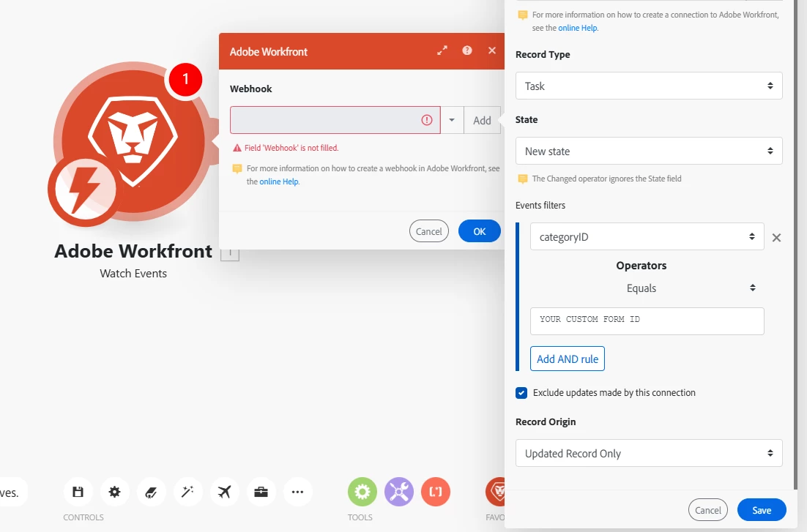Expand the Adobe Workfront dialog to fullscreen

(x=442, y=50)
